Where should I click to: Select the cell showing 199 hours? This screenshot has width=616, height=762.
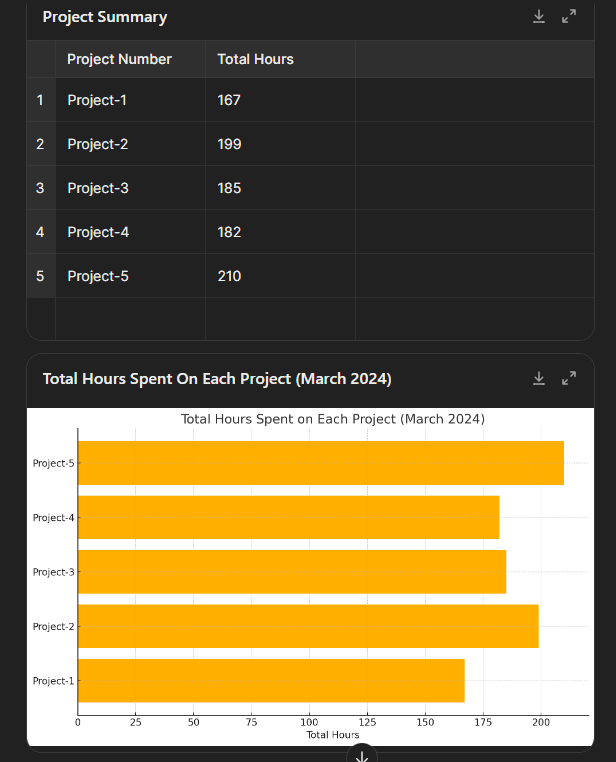(x=280, y=144)
